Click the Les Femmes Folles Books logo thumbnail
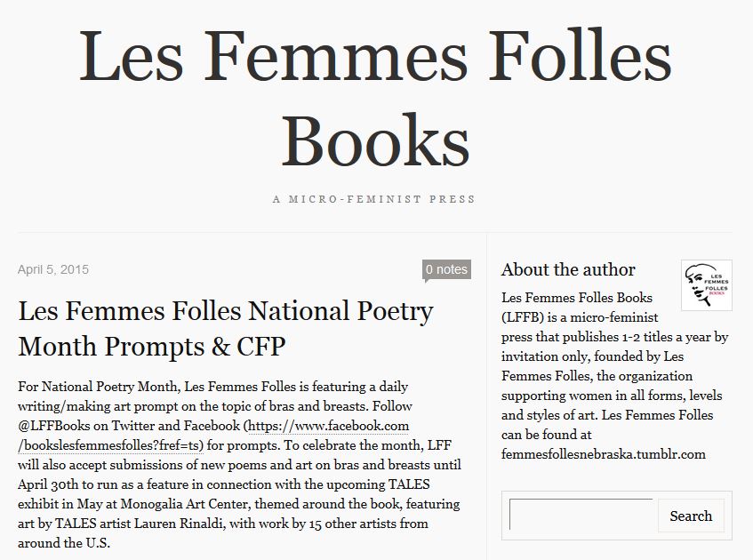This screenshot has width=753, height=560. point(707,283)
